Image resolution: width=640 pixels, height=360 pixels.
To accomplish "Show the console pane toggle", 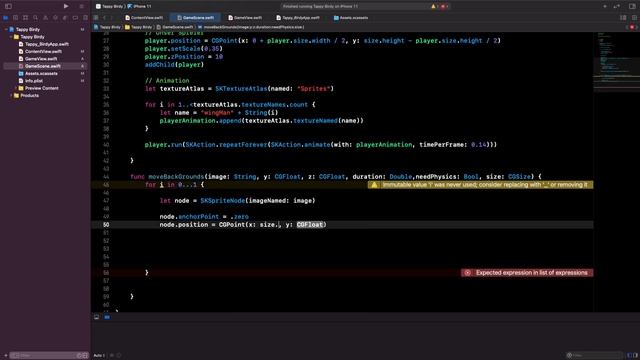I will (x=635, y=356).
